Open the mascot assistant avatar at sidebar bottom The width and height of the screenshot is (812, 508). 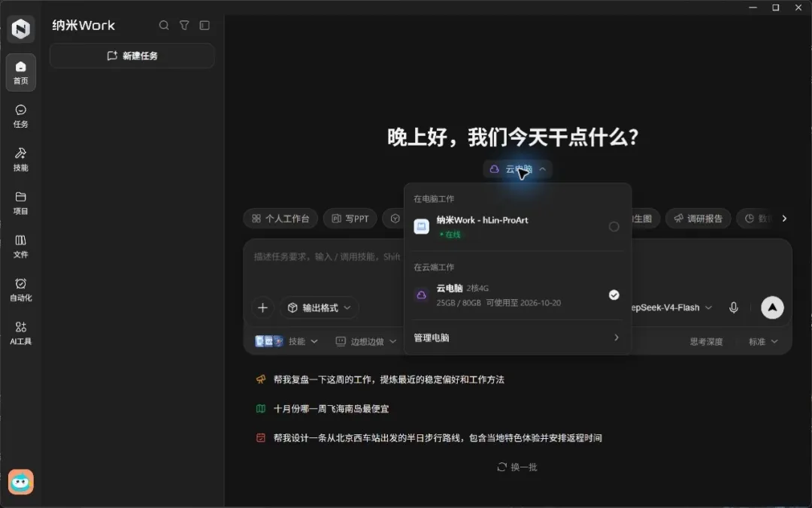pos(21,482)
